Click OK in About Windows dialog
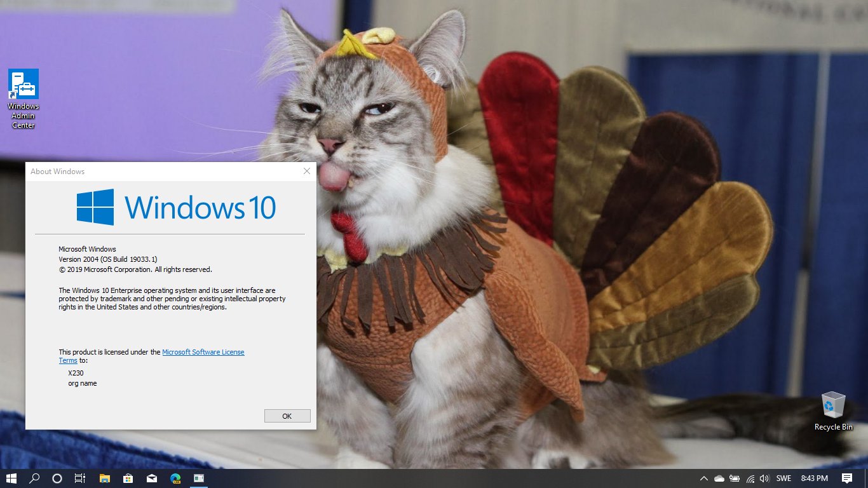Screen dimensions: 868x488 coord(287,416)
